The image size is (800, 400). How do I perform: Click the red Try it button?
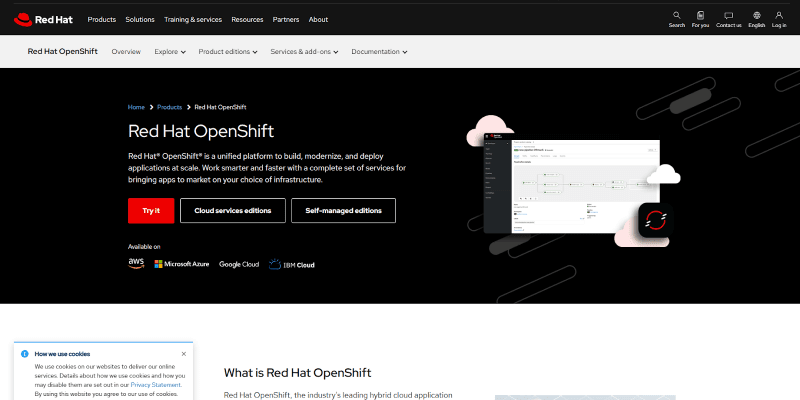coord(151,211)
